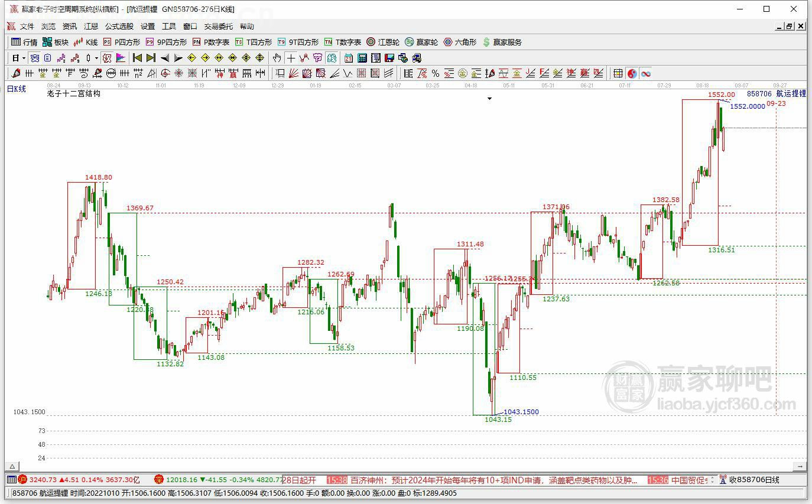Click the grid table icon near taiji

618,73
